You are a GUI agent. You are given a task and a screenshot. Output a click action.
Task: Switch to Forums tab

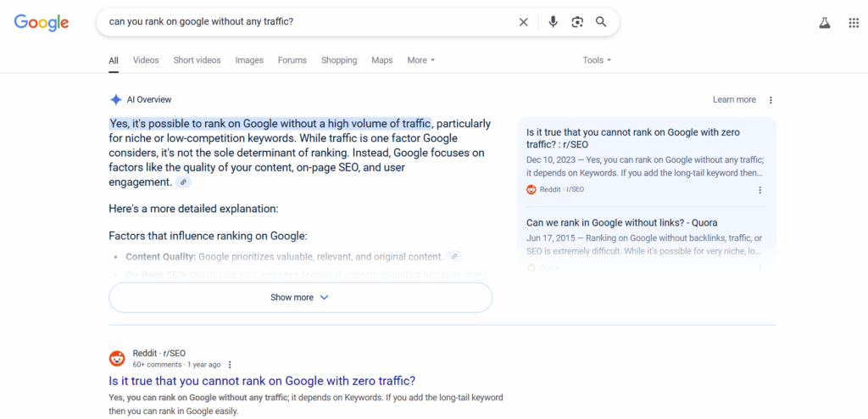292,60
